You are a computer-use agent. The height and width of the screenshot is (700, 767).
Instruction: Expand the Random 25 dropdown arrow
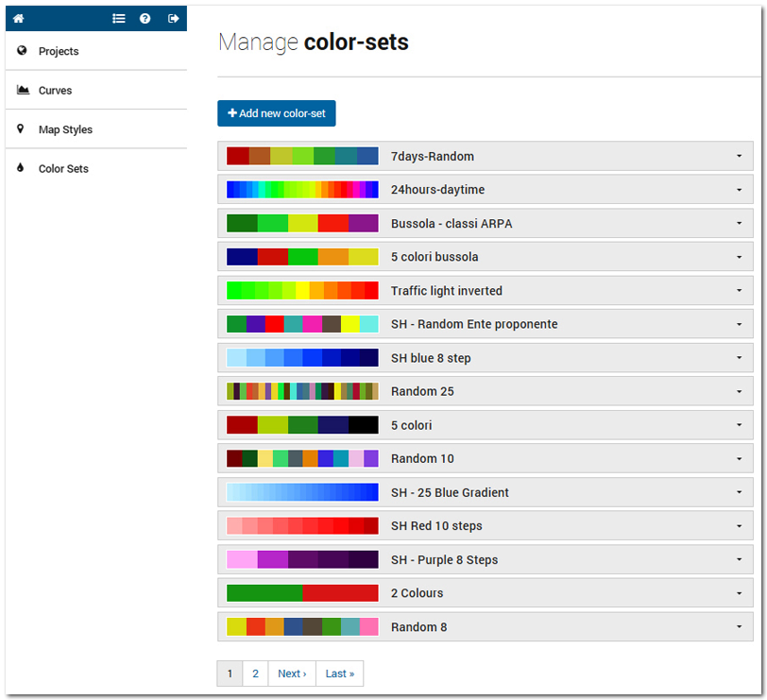click(x=739, y=391)
